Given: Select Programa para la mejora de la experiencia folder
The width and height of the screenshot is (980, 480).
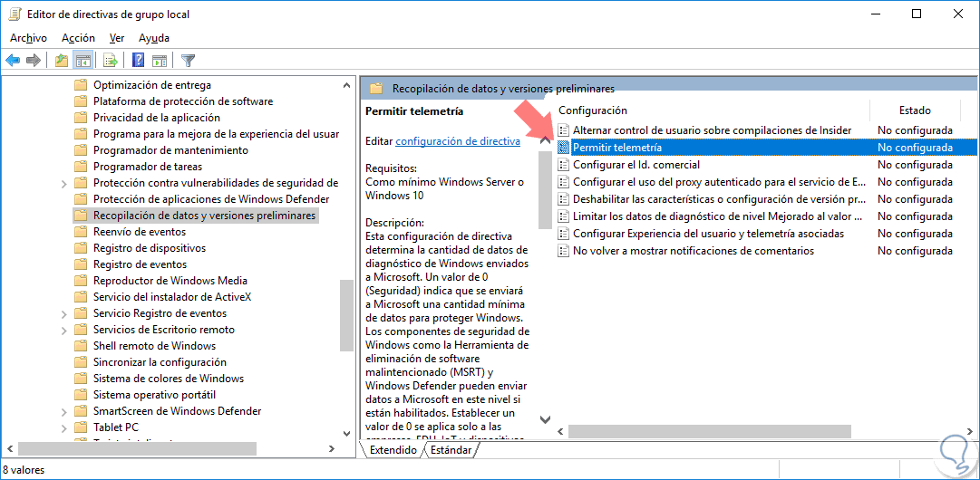Looking at the screenshot, I should pos(216,133).
